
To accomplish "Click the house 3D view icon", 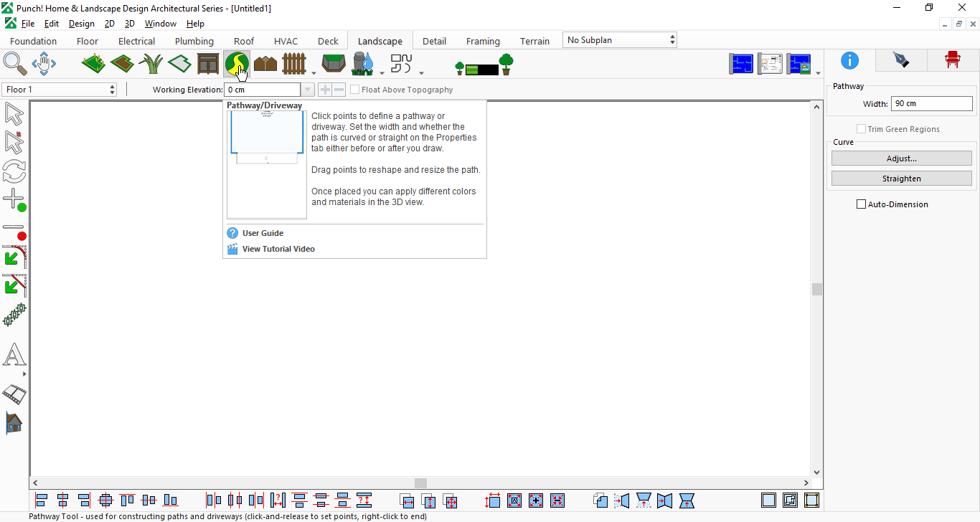I will 14,423.
